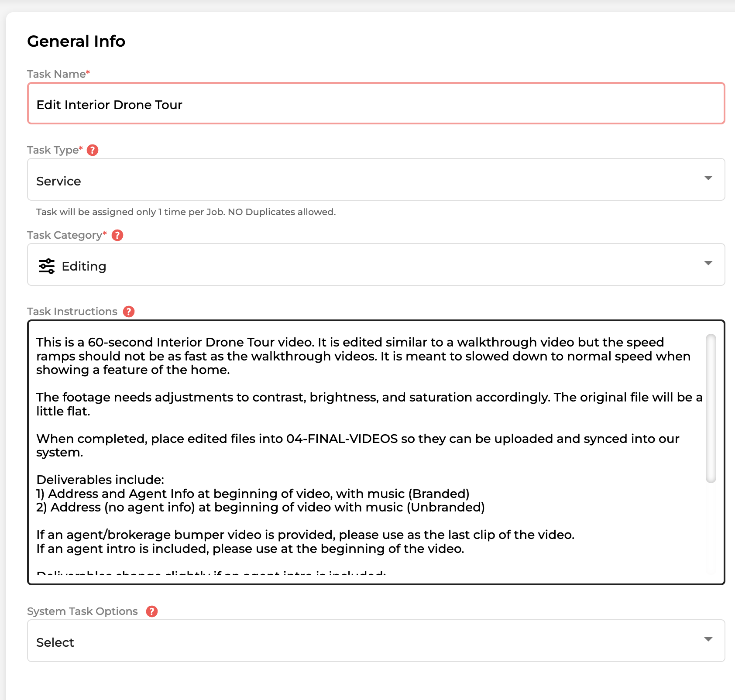Click the Task Type help question icon
The height and width of the screenshot is (700, 735).
93,150
